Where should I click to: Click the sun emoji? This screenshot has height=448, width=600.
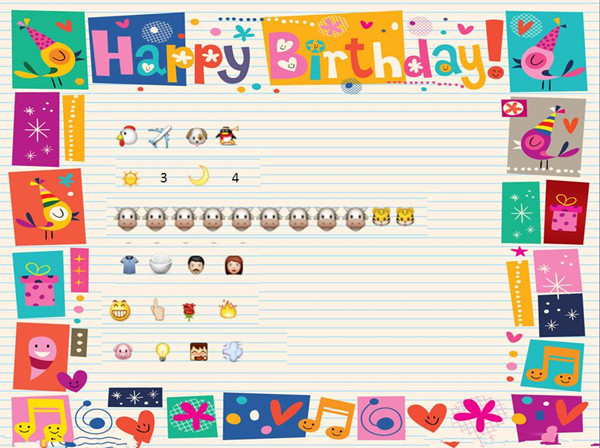(130, 179)
